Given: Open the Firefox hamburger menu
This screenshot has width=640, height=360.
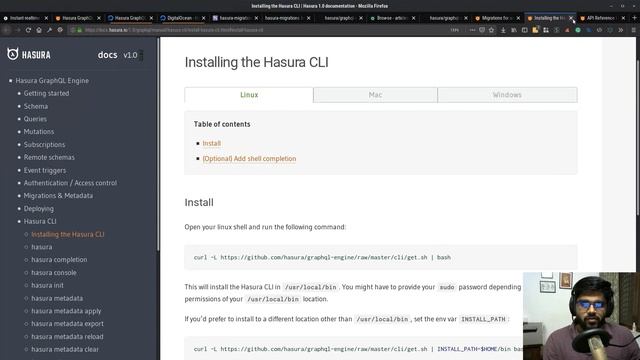Looking at the screenshot, I should point(633,30).
